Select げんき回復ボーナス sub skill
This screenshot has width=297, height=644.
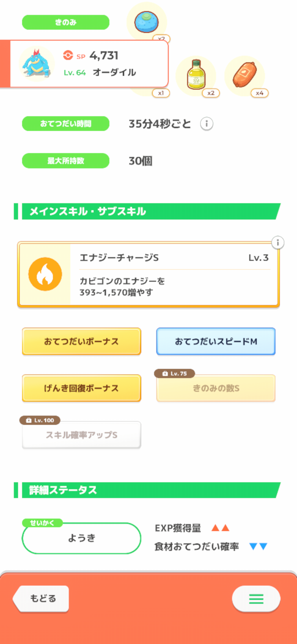81,388
